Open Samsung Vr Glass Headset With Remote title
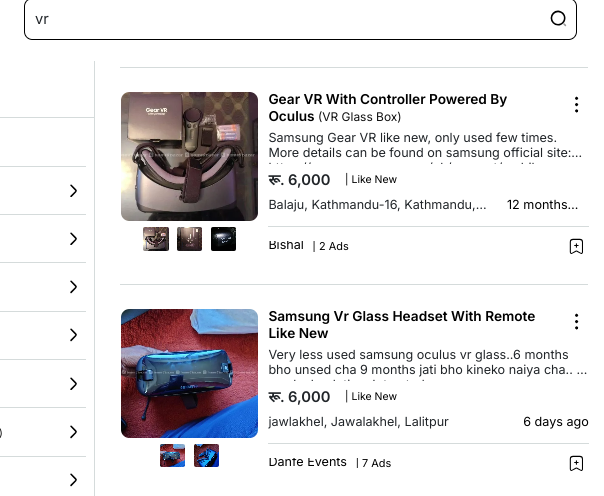The height and width of the screenshot is (496, 604). pos(402,325)
